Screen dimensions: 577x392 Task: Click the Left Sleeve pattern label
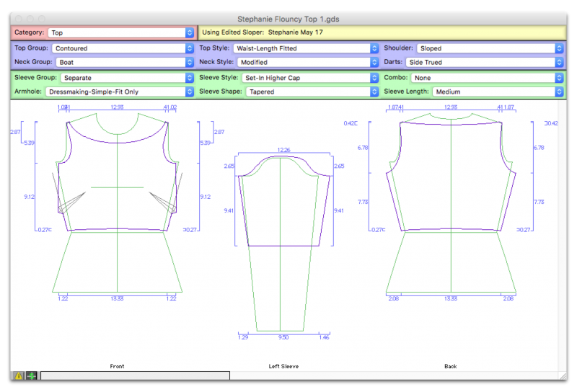pyautogui.click(x=283, y=366)
